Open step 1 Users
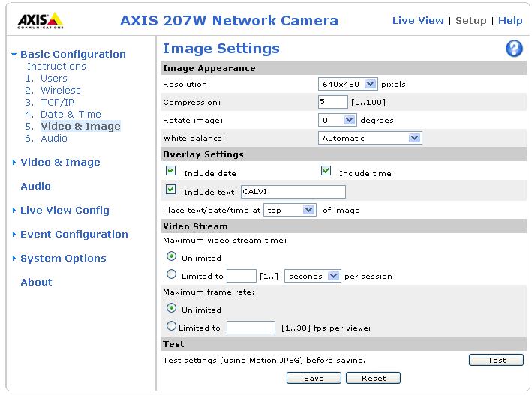Image resolution: width=532 pixels, height=395 pixels. coord(53,78)
